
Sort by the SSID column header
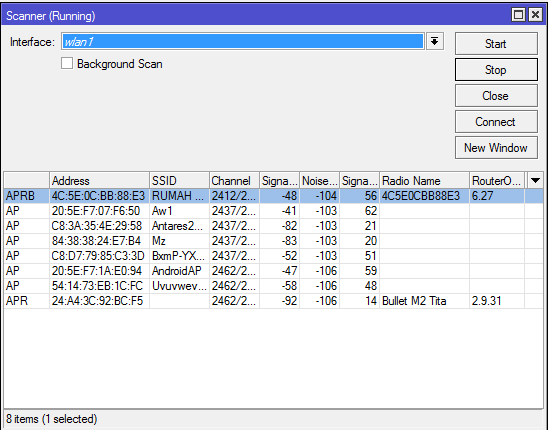179,181
